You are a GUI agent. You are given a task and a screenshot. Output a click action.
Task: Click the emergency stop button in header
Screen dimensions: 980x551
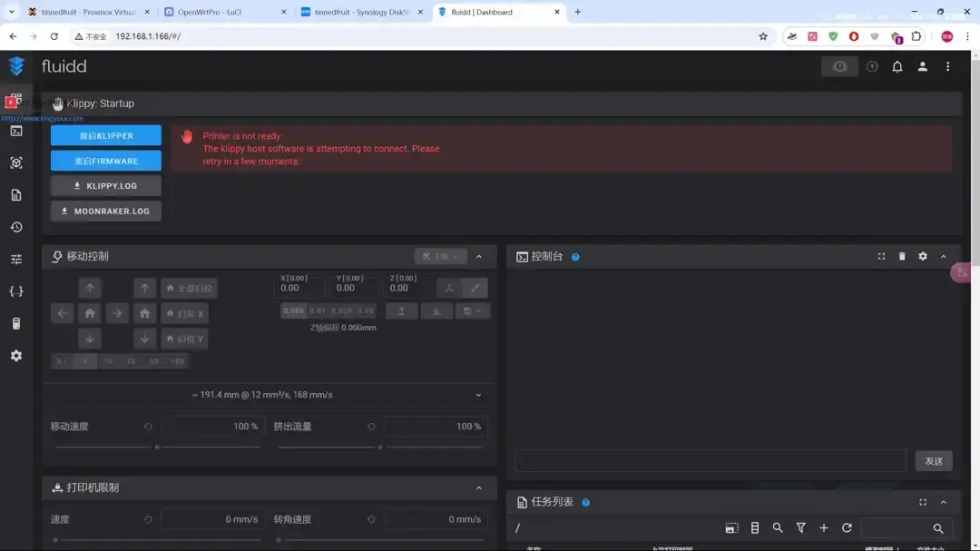tap(839, 66)
